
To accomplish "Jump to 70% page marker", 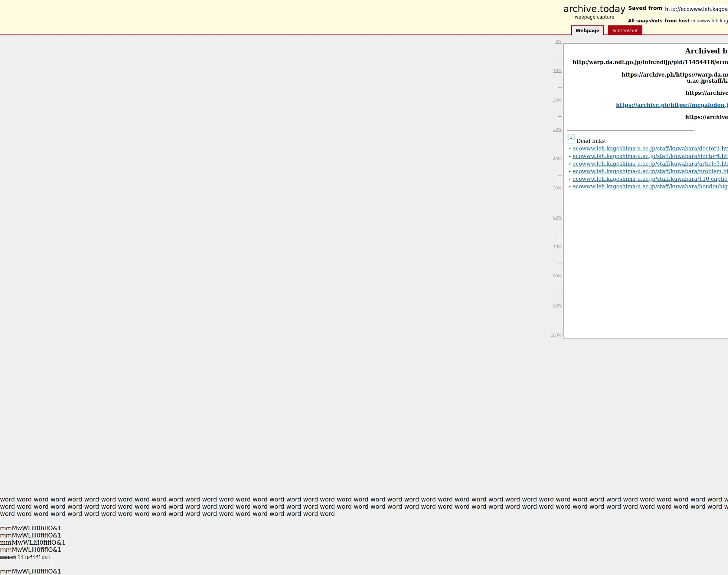I will (x=557, y=247).
